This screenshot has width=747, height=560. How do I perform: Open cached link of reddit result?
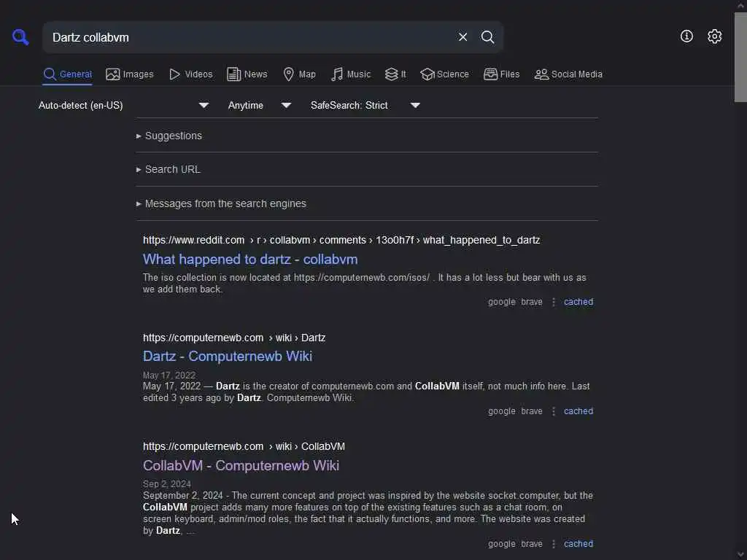pyautogui.click(x=578, y=302)
